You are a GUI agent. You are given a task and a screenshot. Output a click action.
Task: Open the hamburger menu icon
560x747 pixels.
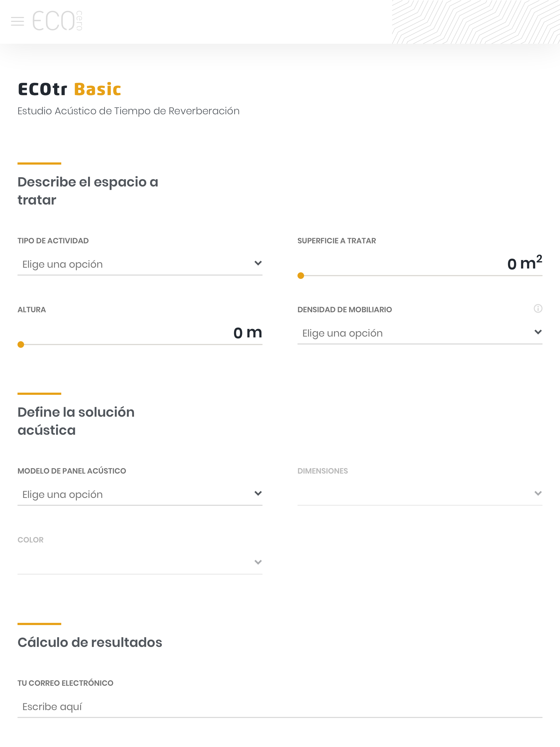(17, 21)
